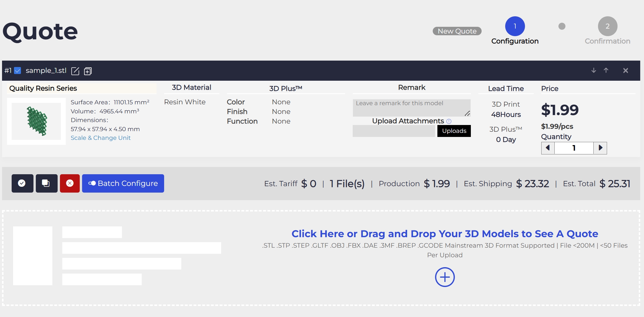Click the red delete selected button
644x317 pixels.
pos(70,183)
